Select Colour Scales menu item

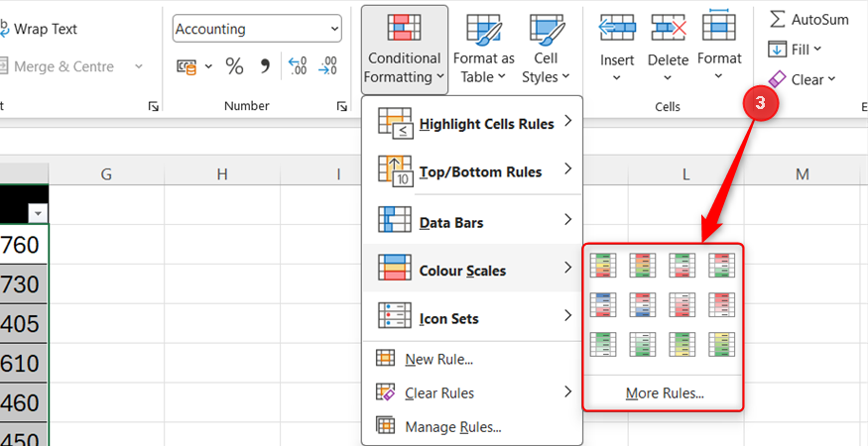click(472, 269)
